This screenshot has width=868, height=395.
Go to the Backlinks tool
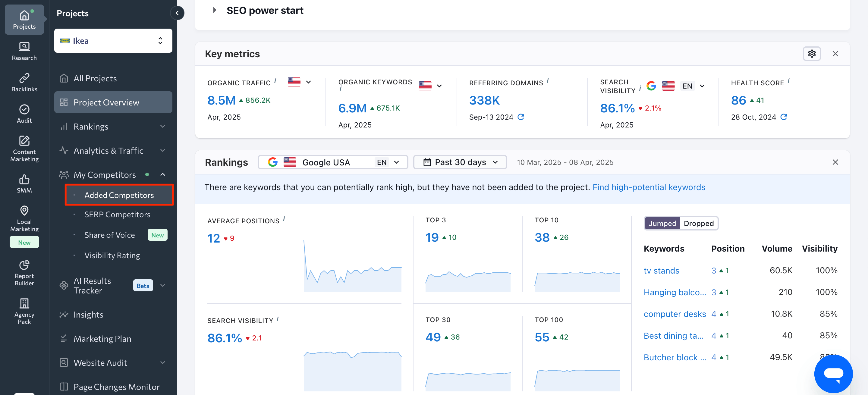coord(24,83)
